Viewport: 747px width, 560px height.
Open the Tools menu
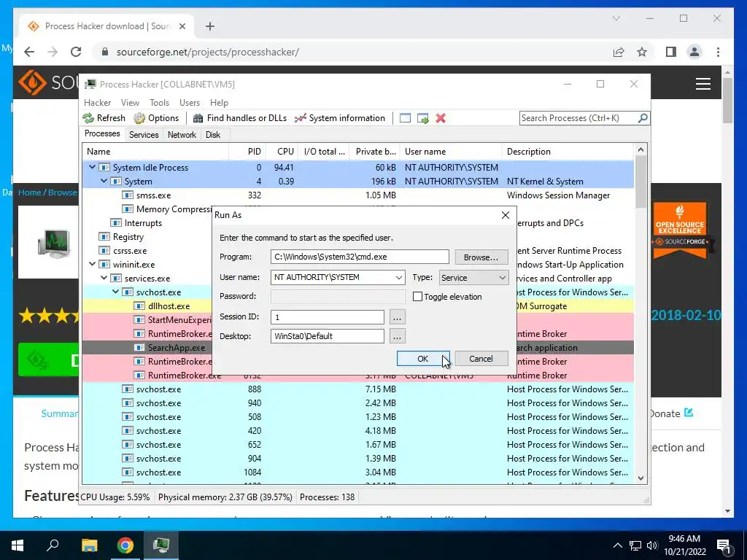pyautogui.click(x=159, y=102)
